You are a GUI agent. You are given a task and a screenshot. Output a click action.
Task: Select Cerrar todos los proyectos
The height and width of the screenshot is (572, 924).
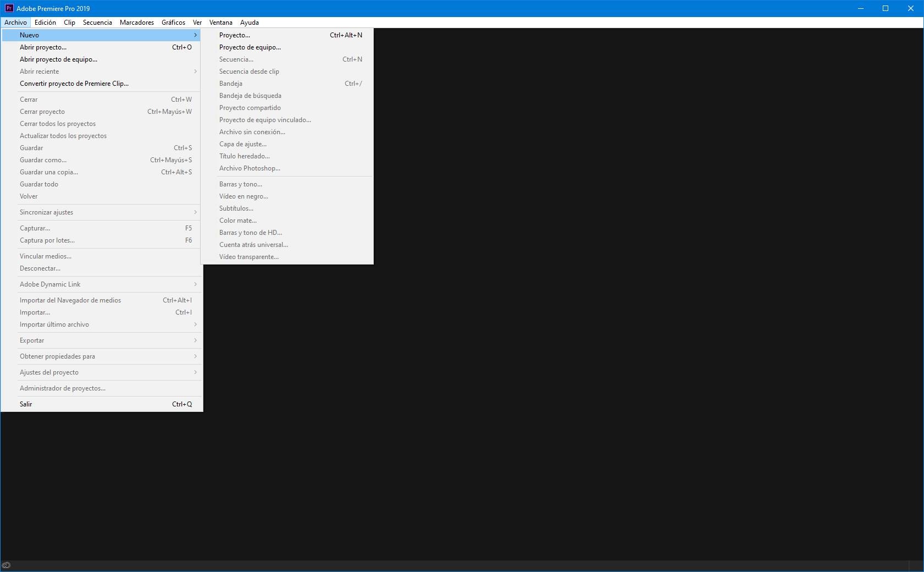point(102,124)
